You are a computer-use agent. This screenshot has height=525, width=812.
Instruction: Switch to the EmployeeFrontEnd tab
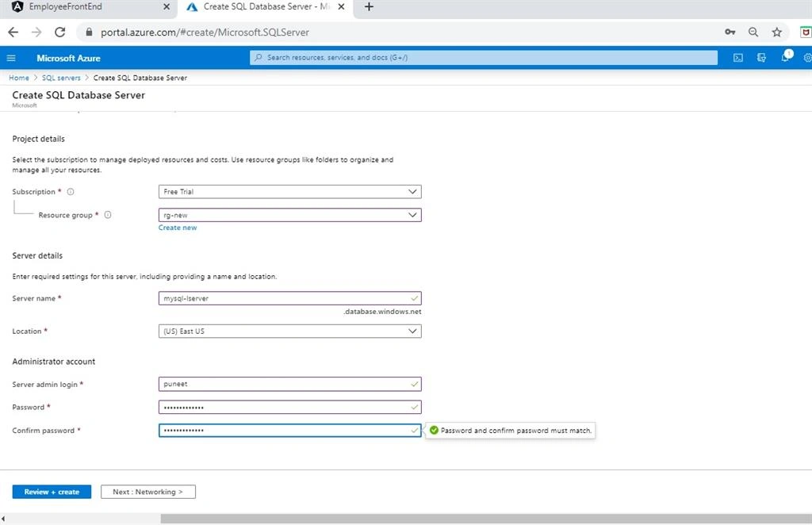pos(88,7)
